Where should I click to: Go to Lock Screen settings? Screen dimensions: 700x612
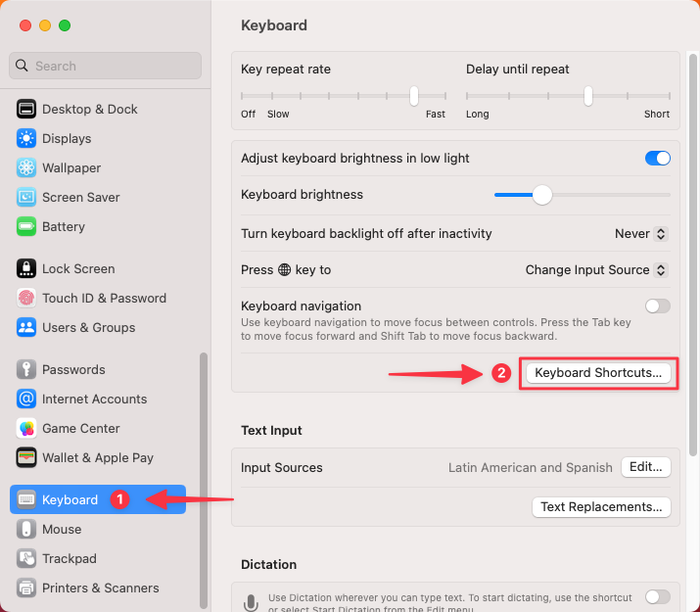coord(98,268)
